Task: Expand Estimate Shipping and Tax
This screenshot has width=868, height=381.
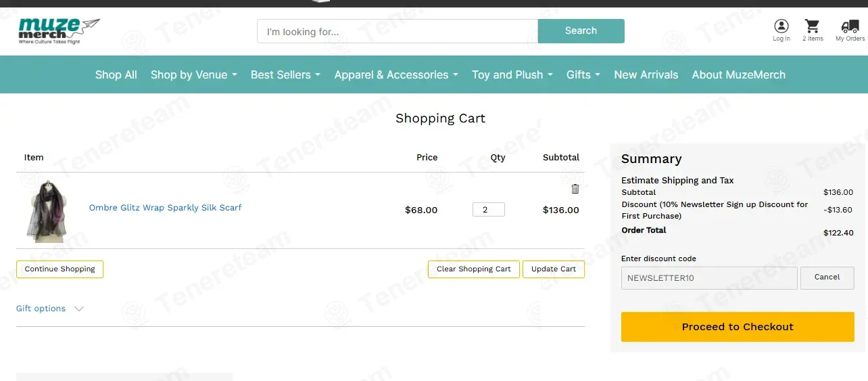Action: pos(677,180)
